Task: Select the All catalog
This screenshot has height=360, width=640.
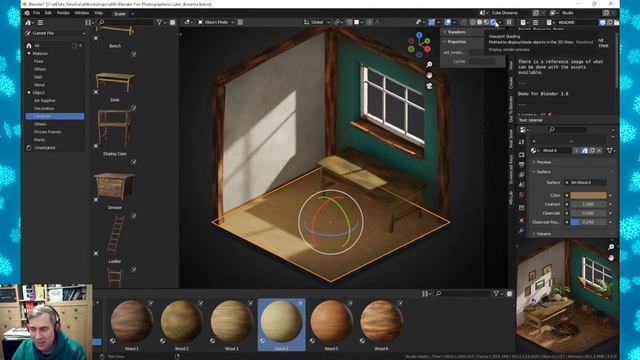Action: coord(37,46)
